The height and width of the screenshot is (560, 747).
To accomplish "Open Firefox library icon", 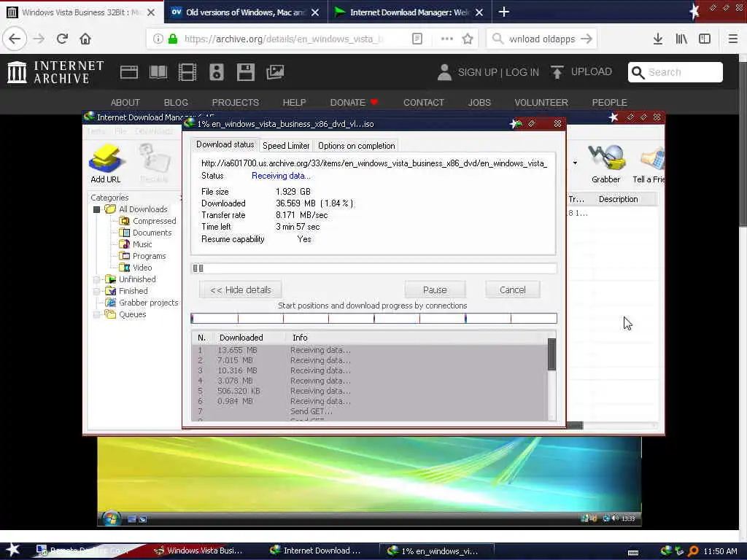I will pos(681,39).
